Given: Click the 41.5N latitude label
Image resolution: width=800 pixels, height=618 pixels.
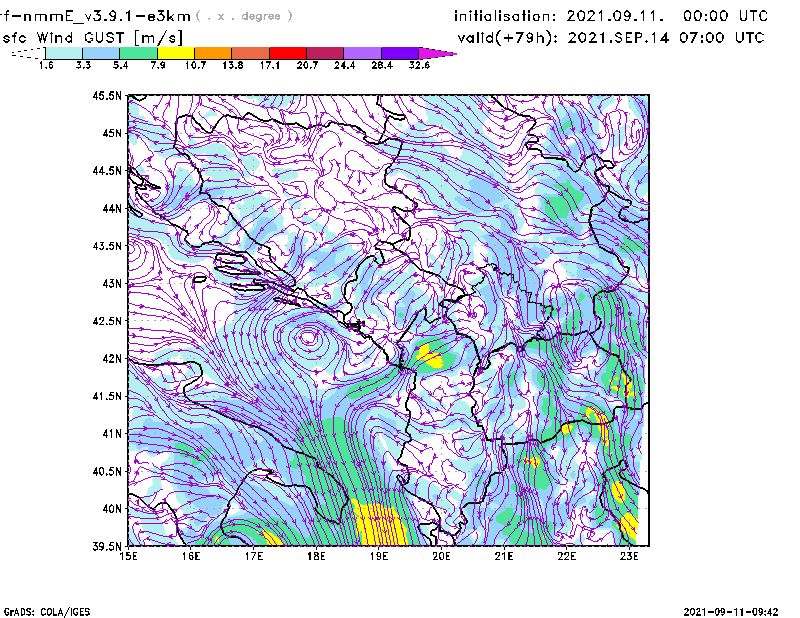Looking at the screenshot, I should click(x=107, y=396).
